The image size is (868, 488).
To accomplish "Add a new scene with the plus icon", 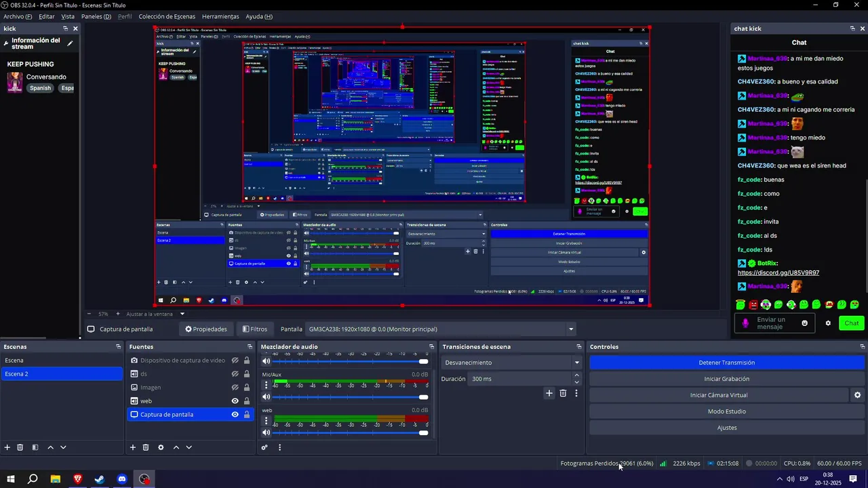I will pyautogui.click(x=7, y=447).
